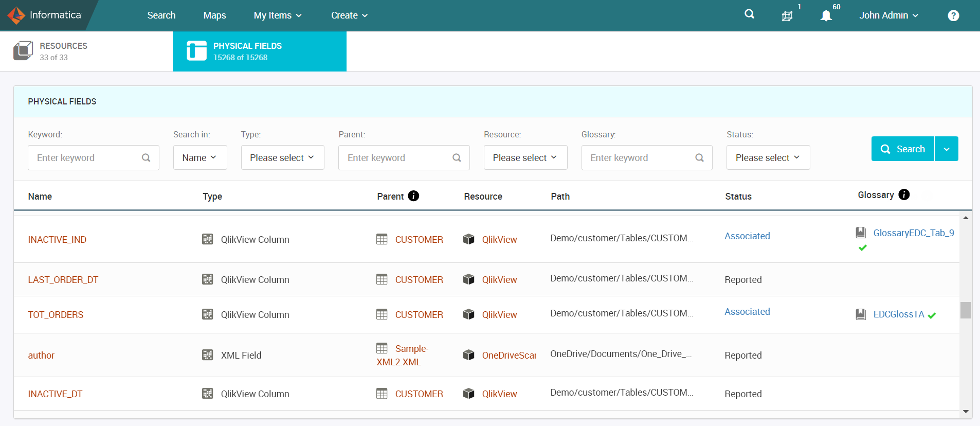Open CUSTOMER parent link in TOT_ORDERS row
Image resolution: width=980 pixels, height=426 pixels.
pos(419,314)
